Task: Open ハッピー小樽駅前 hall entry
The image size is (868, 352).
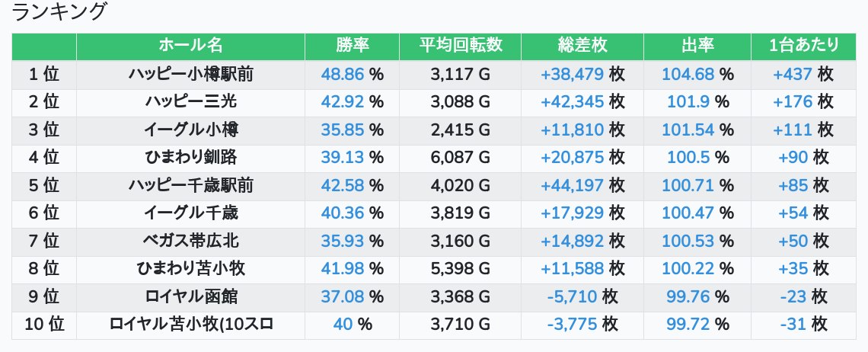Action: [x=190, y=74]
